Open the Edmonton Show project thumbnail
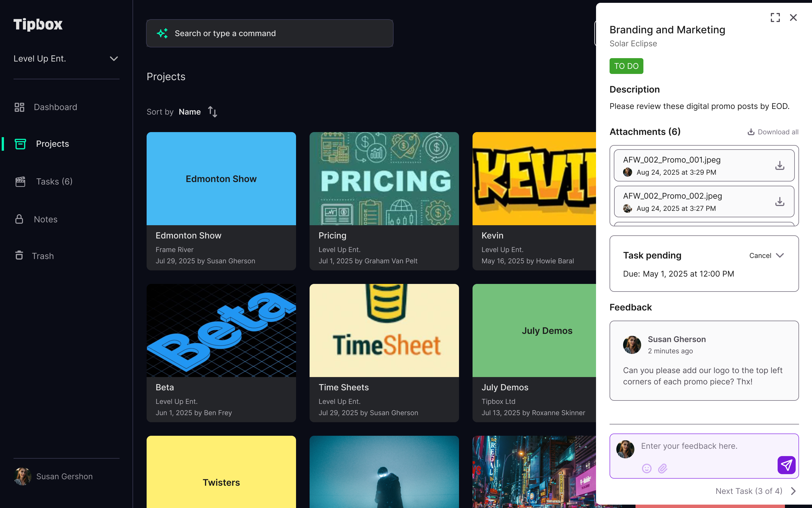The height and width of the screenshot is (508, 812). pos(221,178)
